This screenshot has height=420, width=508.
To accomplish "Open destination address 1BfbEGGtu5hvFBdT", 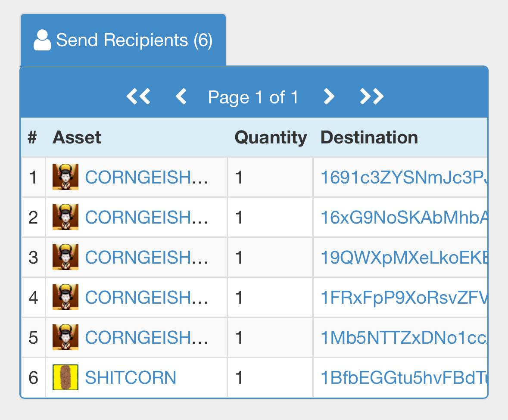I will point(404,378).
